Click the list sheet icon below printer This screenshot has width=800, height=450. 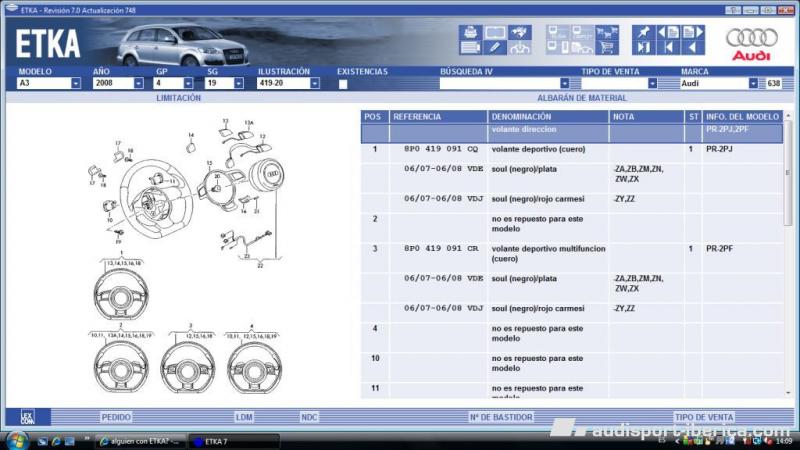pos(470,47)
